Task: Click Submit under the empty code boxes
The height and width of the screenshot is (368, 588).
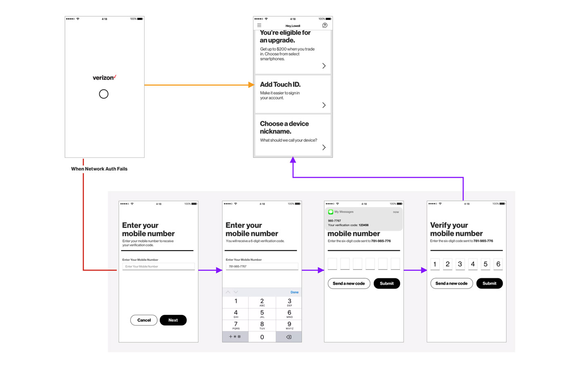Action: tap(387, 283)
